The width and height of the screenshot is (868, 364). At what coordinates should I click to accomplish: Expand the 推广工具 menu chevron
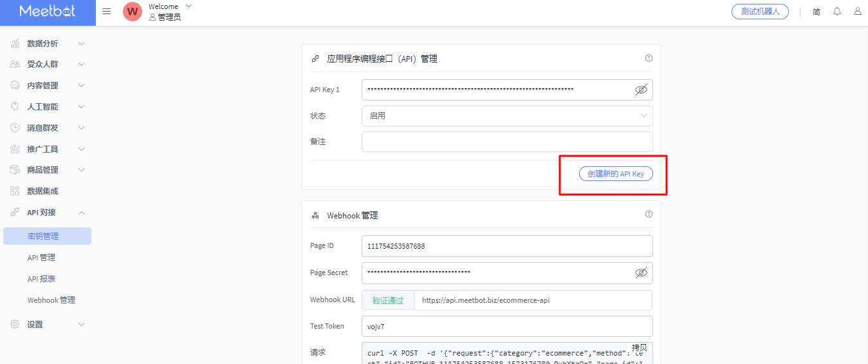(x=81, y=149)
